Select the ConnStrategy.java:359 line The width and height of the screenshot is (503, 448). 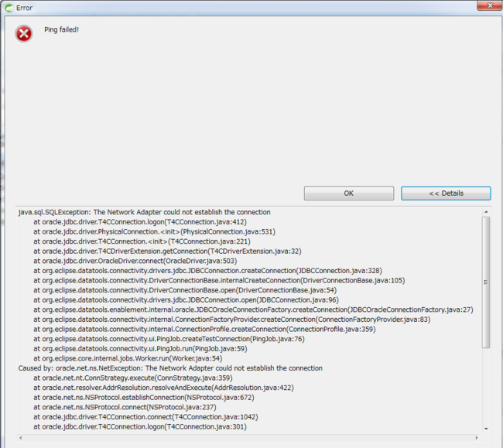tap(133, 378)
